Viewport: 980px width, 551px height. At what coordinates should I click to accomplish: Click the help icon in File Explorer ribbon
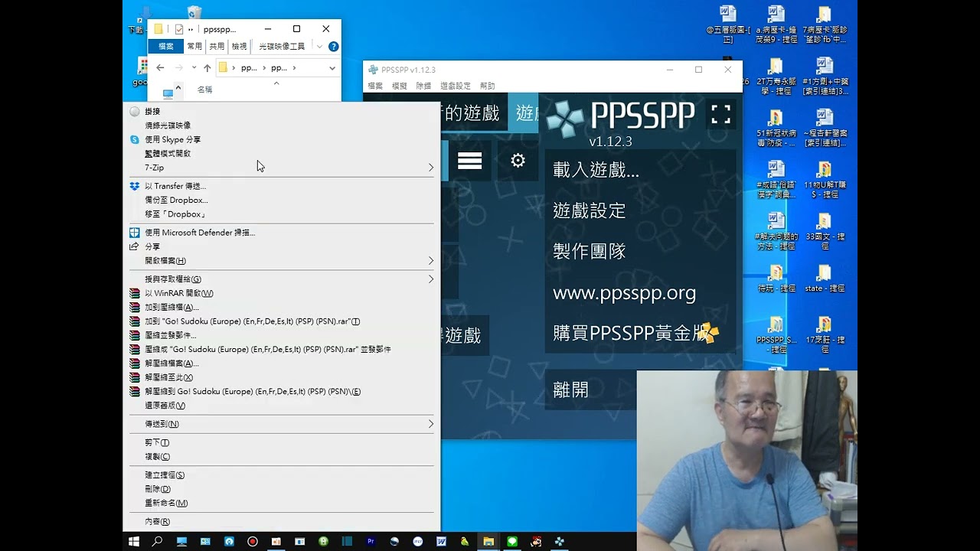point(333,47)
